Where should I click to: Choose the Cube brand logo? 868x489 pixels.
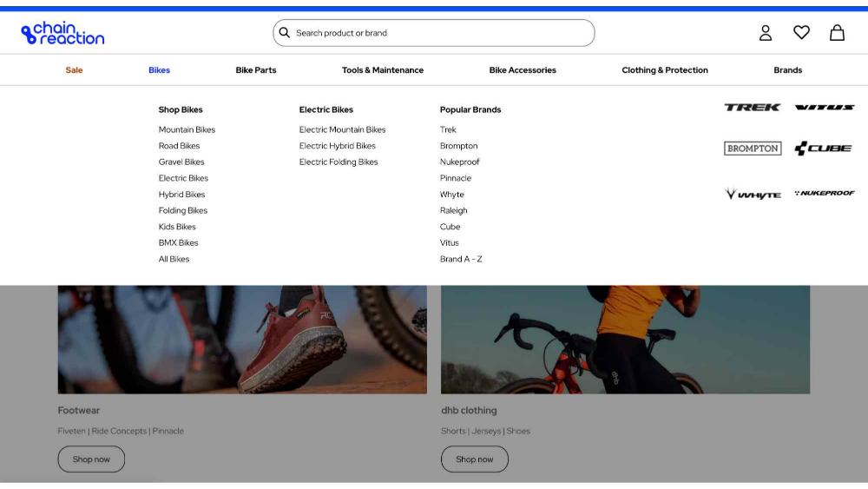tap(824, 149)
